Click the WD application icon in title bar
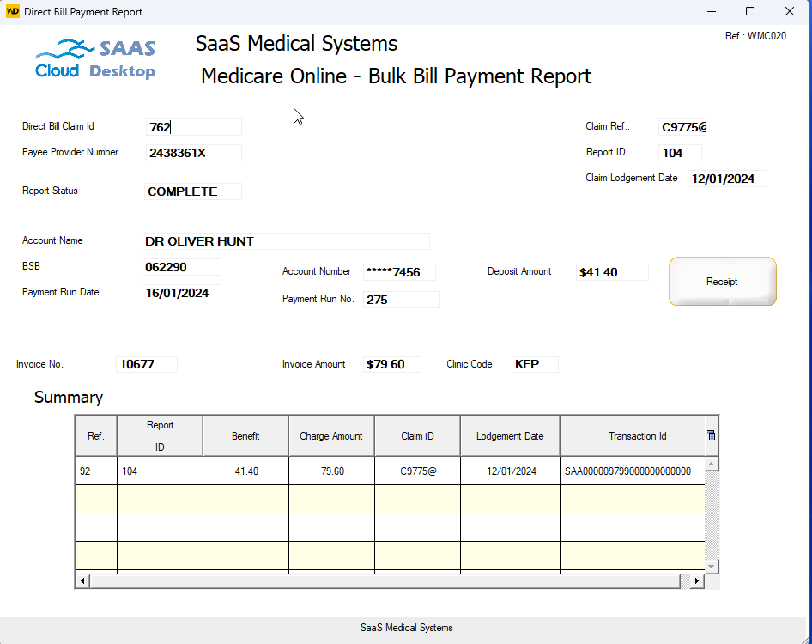Viewport: 812px width, 644px height. click(x=12, y=11)
